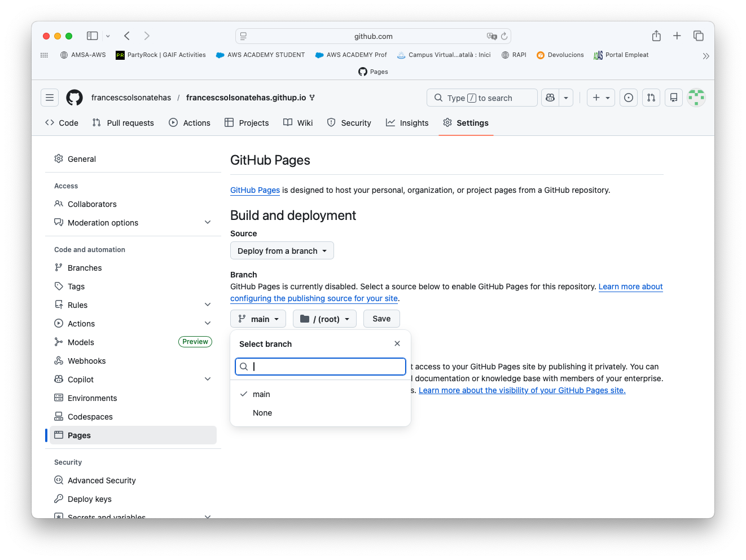This screenshot has height=560, width=746.
Task: Open the notifications inbox icon
Action: (x=674, y=98)
